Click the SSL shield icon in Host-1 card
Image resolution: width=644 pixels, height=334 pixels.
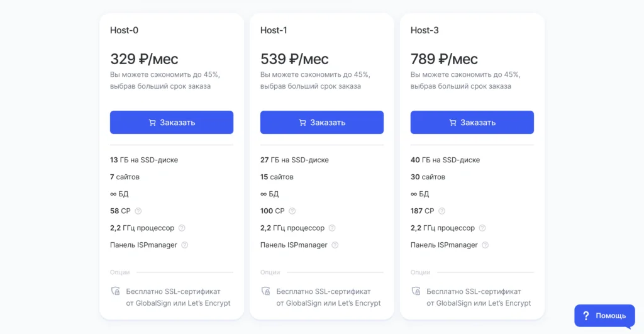(266, 291)
